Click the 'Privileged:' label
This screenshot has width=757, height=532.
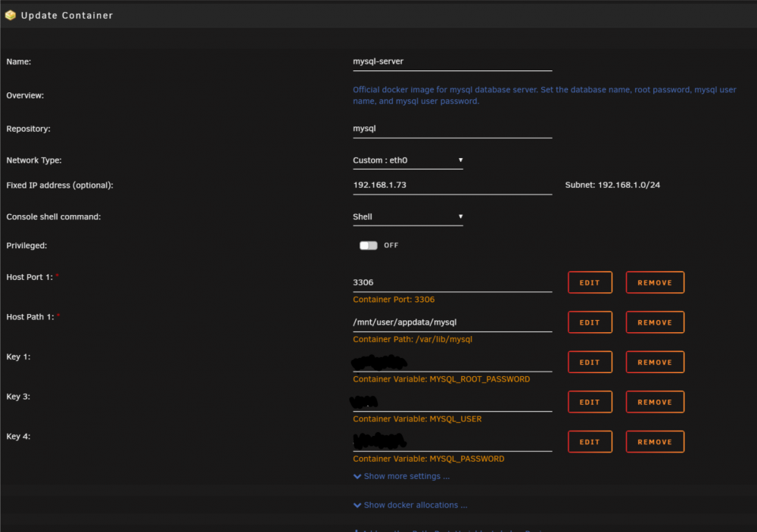tap(26, 246)
